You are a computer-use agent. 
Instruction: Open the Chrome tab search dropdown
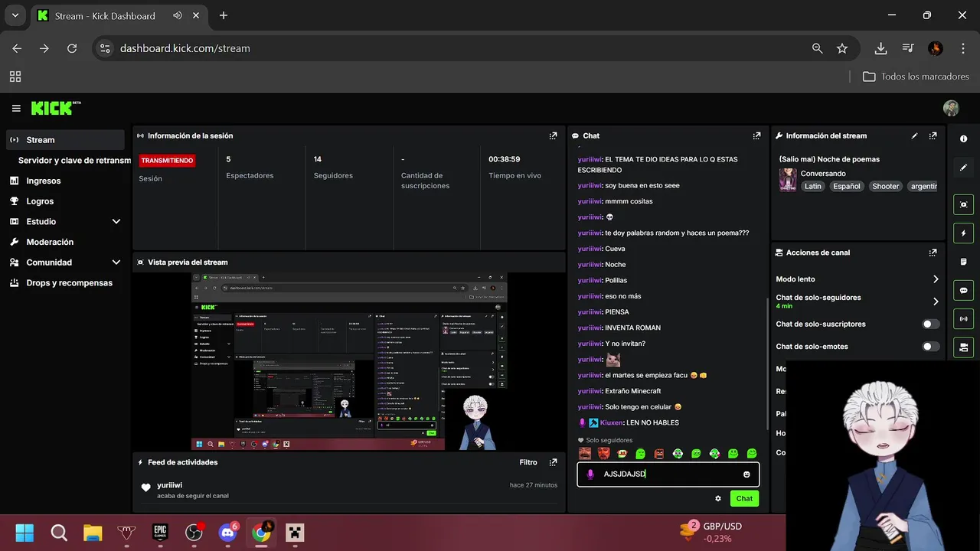pos(15,15)
